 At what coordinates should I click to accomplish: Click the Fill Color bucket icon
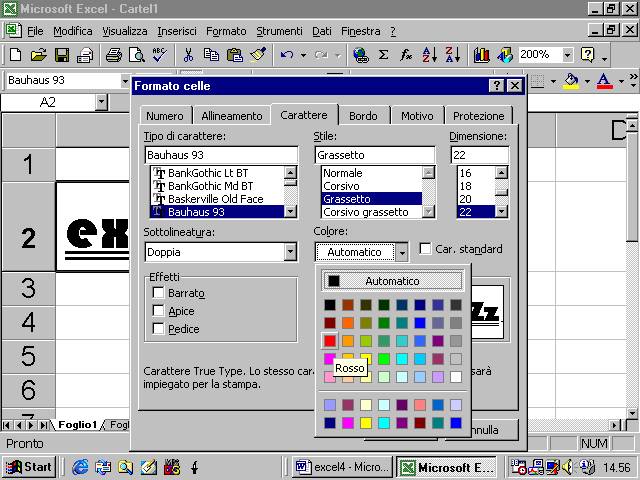[571, 81]
